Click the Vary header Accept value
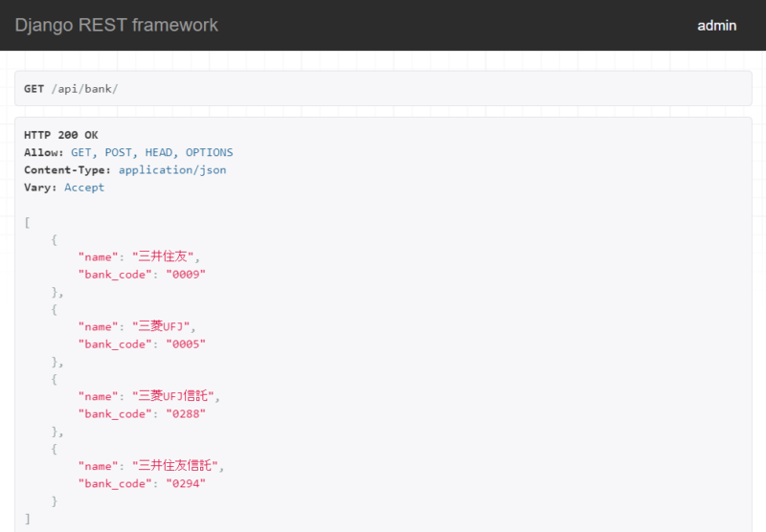The height and width of the screenshot is (532, 766). (x=84, y=188)
